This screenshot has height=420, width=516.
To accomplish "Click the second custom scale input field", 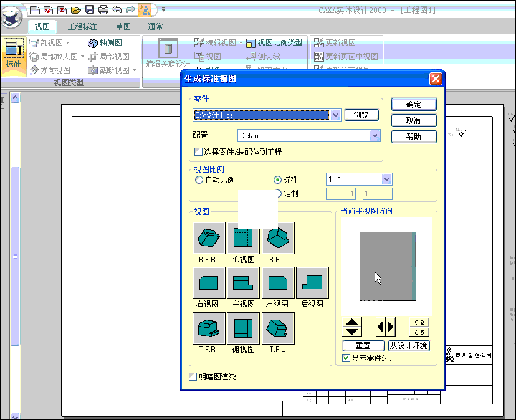I will pyautogui.click(x=378, y=194).
